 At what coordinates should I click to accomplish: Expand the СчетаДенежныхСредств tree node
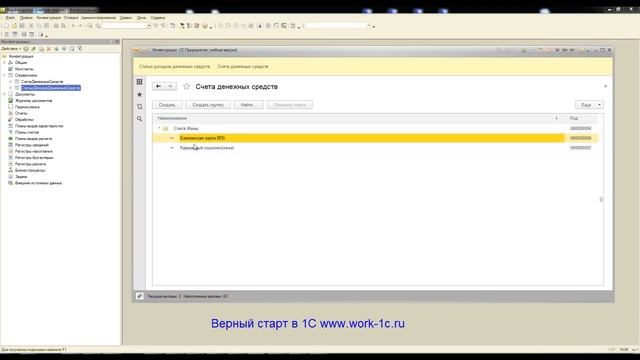pos(11,82)
